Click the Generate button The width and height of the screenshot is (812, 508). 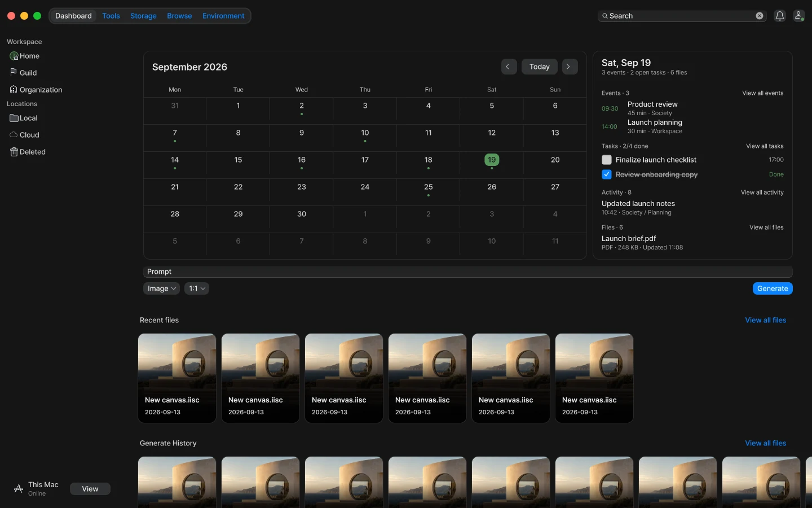(773, 288)
